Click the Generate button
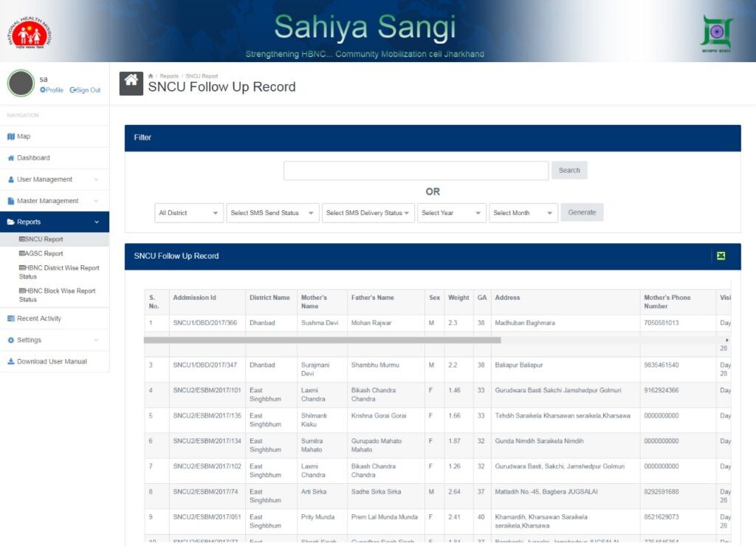Screen dimensions: 756x546 (582, 212)
